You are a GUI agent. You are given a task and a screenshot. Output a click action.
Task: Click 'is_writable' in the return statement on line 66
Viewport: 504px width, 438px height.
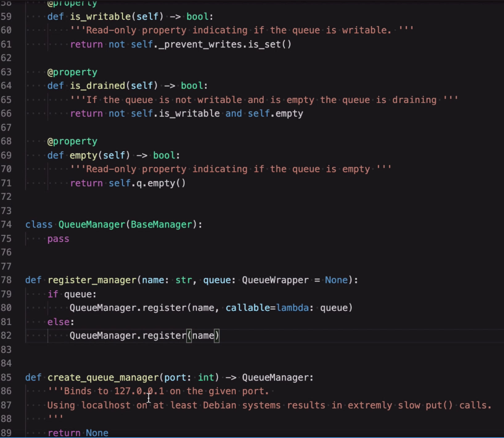[189, 114]
